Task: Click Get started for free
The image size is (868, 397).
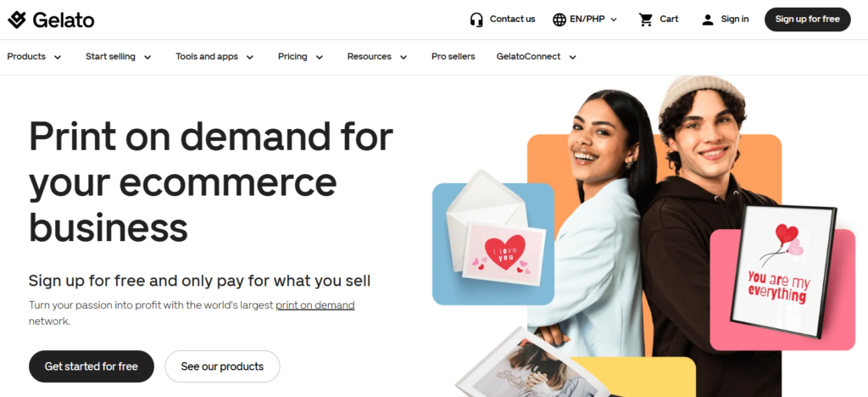Action: pos(92,366)
